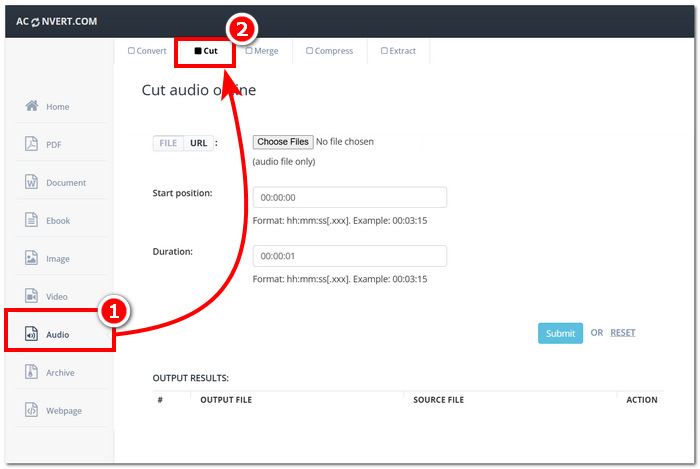
Task: Click the 'OUTPUT RESULTS:' label
Action: tap(191, 378)
